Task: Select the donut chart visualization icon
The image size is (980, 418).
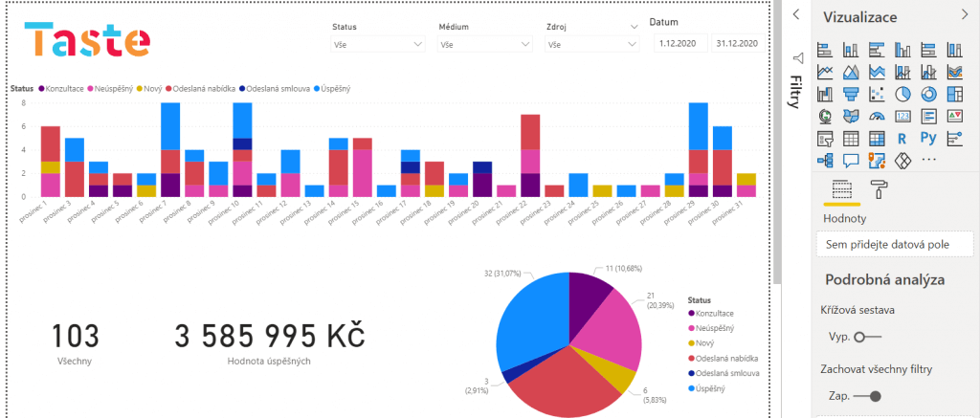Action: [x=927, y=94]
